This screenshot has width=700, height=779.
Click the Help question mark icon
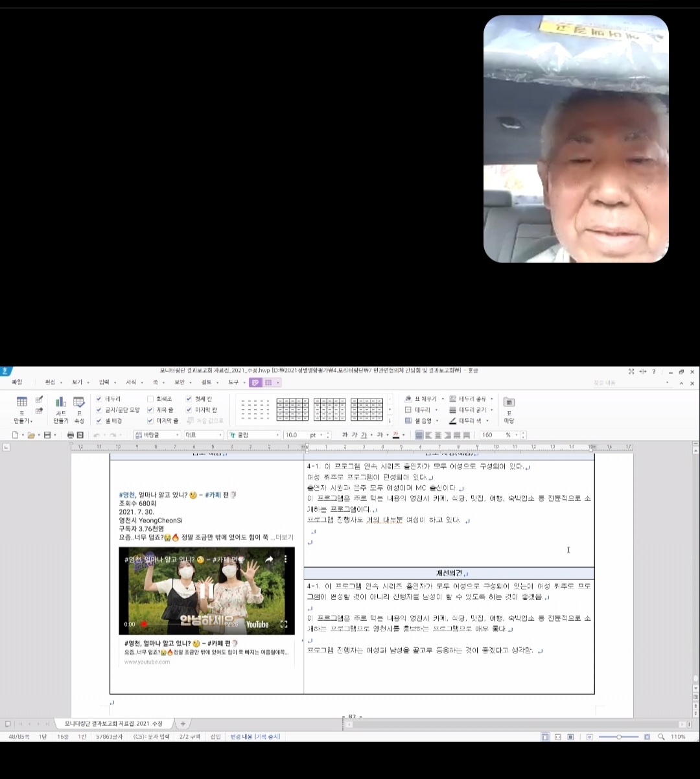point(653,371)
